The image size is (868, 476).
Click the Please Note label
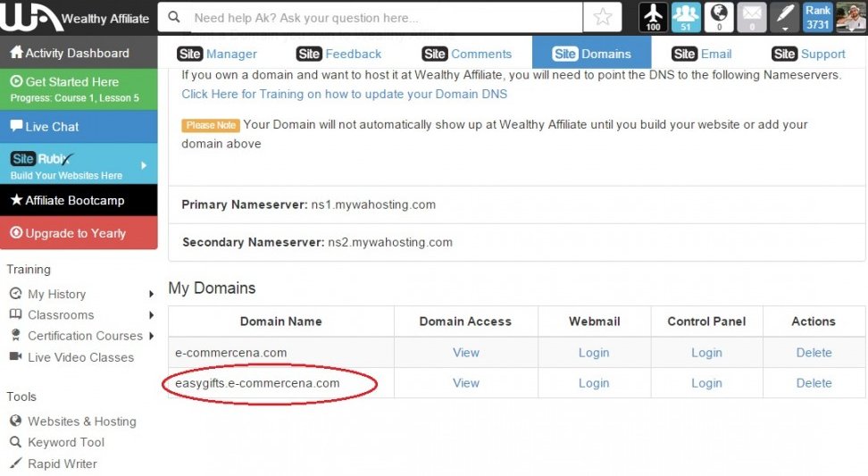(211, 125)
